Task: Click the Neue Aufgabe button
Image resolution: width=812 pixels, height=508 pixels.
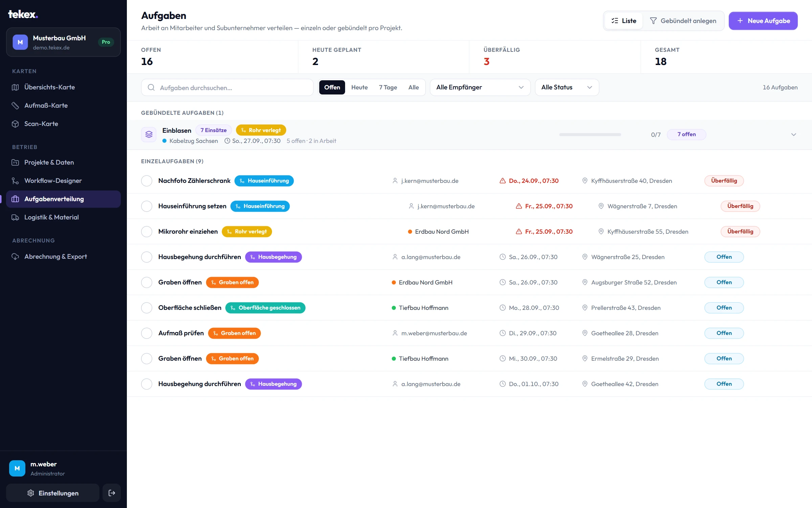Action: click(763, 21)
